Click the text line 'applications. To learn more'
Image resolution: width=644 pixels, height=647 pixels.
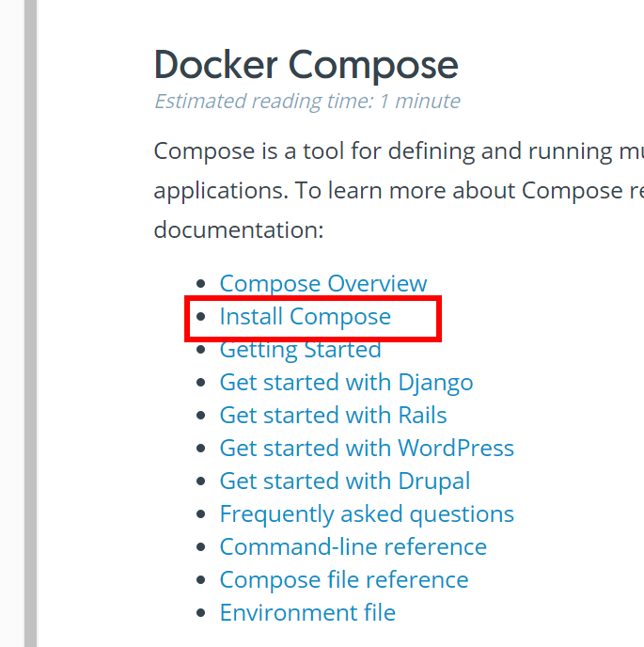coord(399,191)
